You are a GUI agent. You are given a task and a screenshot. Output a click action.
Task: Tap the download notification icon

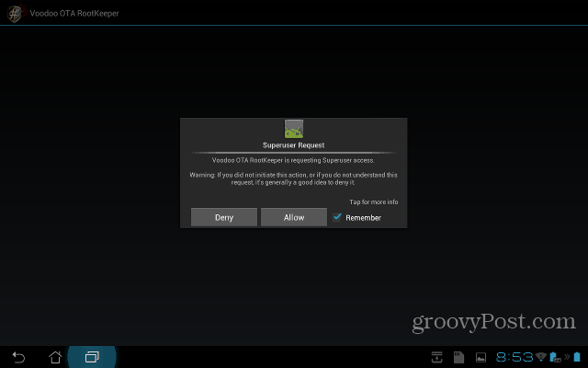click(x=436, y=357)
